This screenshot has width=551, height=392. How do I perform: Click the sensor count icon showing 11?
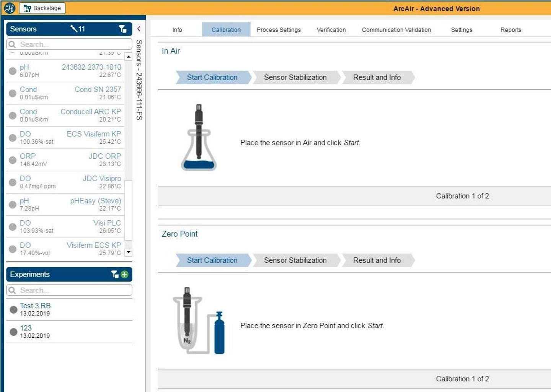coord(78,29)
